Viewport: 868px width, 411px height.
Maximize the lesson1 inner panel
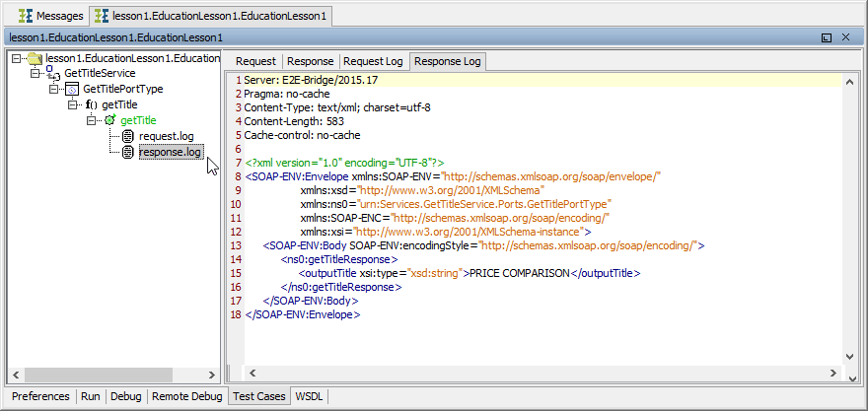pyautogui.click(x=827, y=36)
